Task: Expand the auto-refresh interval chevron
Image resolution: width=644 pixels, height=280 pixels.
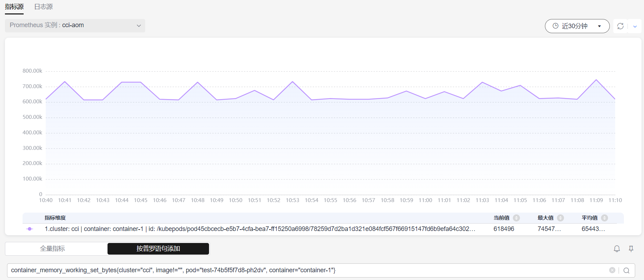Action: (x=635, y=26)
